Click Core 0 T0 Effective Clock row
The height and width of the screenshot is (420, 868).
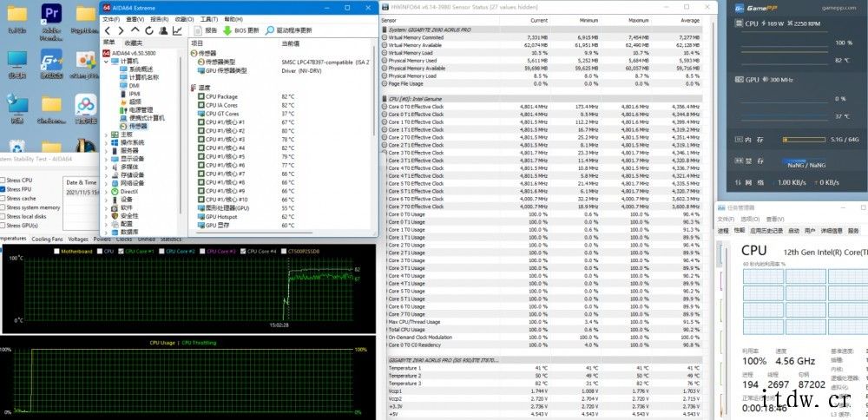coord(542,106)
